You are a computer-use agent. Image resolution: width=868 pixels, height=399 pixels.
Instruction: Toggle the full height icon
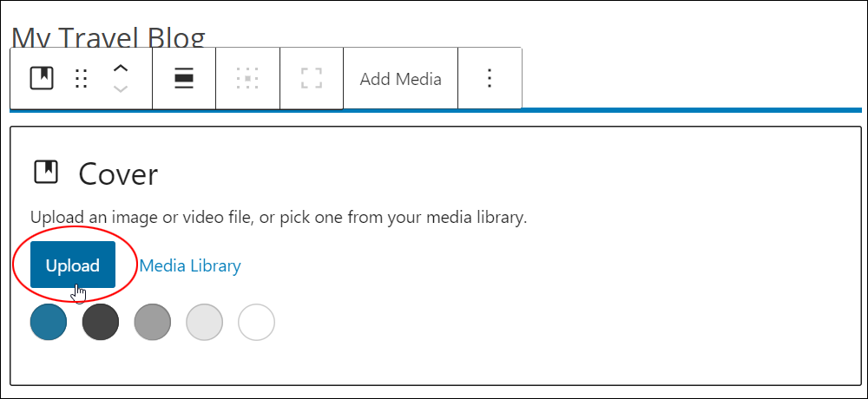[312, 78]
